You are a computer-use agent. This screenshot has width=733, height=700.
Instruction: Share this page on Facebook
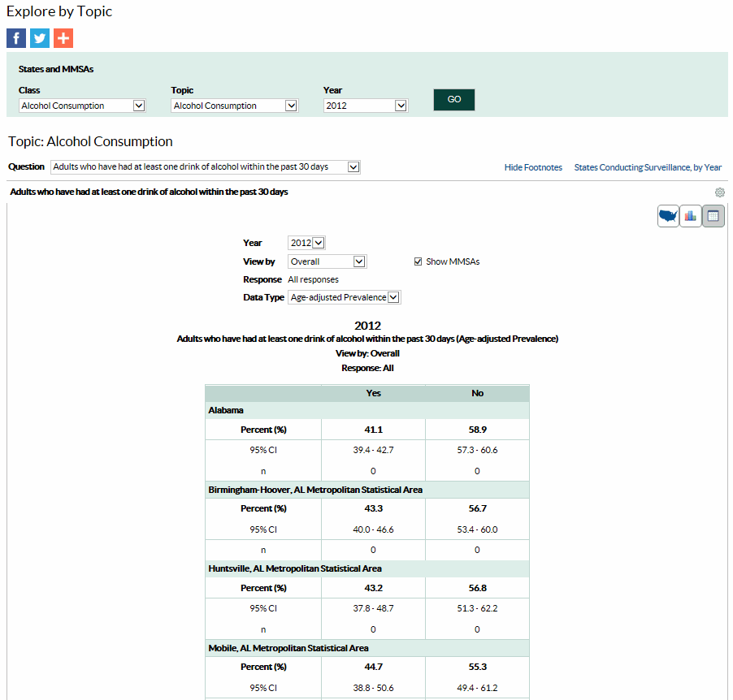pyautogui.click(x=15, y=37)
